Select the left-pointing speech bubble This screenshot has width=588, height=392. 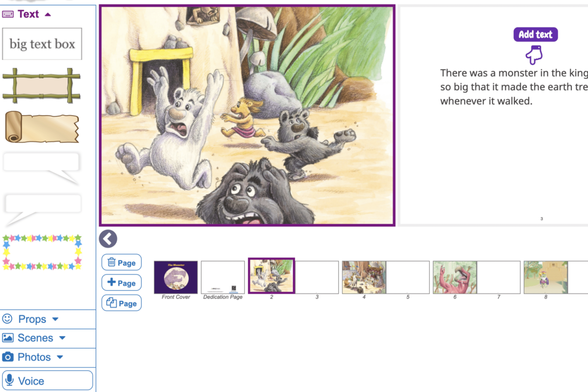(x=43, y=209)
